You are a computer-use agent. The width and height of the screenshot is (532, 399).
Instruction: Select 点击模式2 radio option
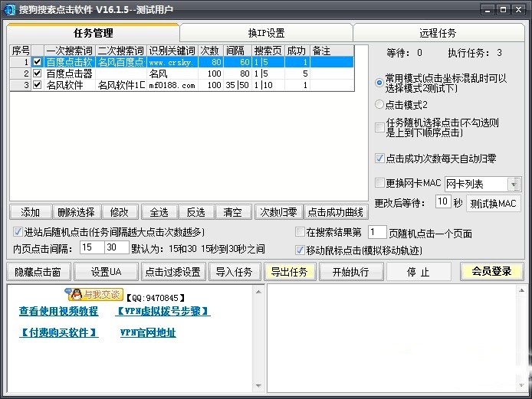(x=380, y=104)
